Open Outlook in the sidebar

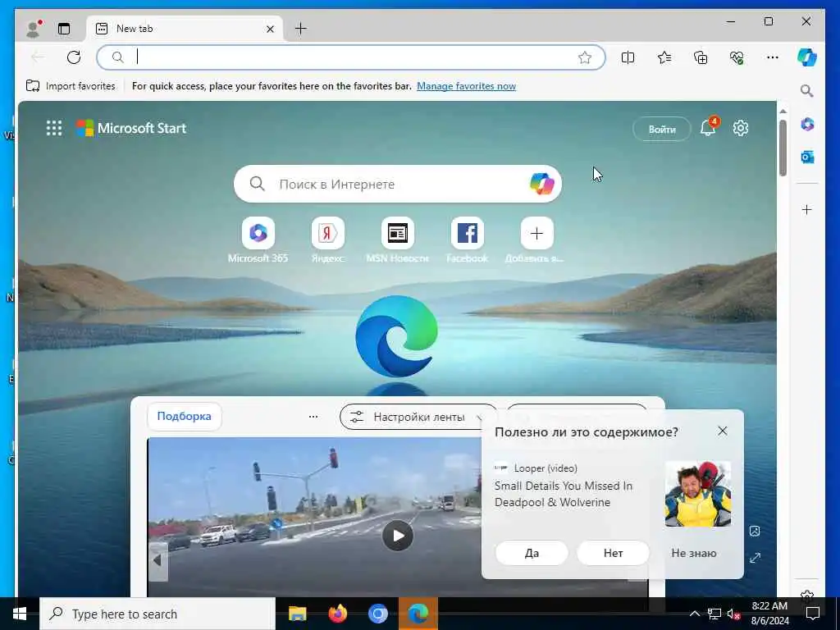pyautogui.click(x=807, y=157)
